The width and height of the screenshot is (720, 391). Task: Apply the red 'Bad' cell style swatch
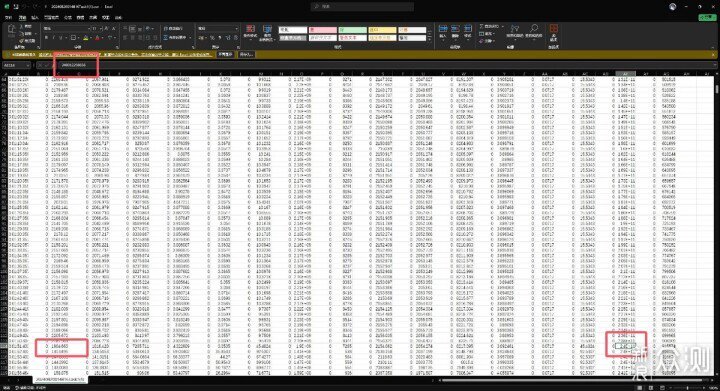322,30
